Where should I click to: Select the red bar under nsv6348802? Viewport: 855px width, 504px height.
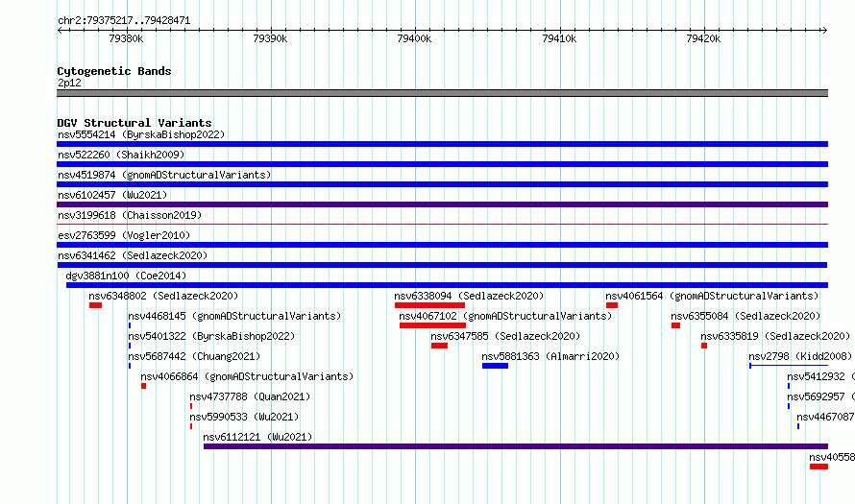tap(95, 305)
